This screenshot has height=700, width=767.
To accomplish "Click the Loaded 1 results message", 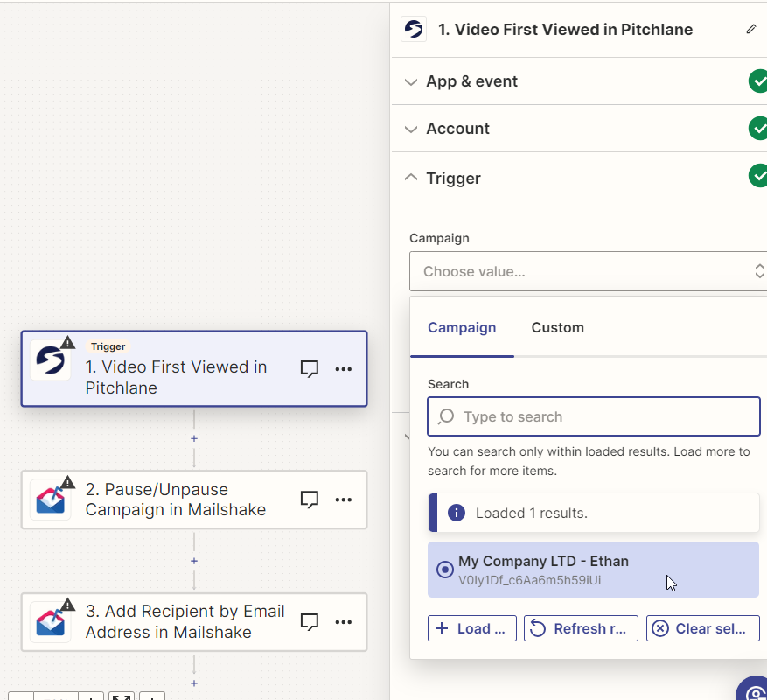I will 532,513.
